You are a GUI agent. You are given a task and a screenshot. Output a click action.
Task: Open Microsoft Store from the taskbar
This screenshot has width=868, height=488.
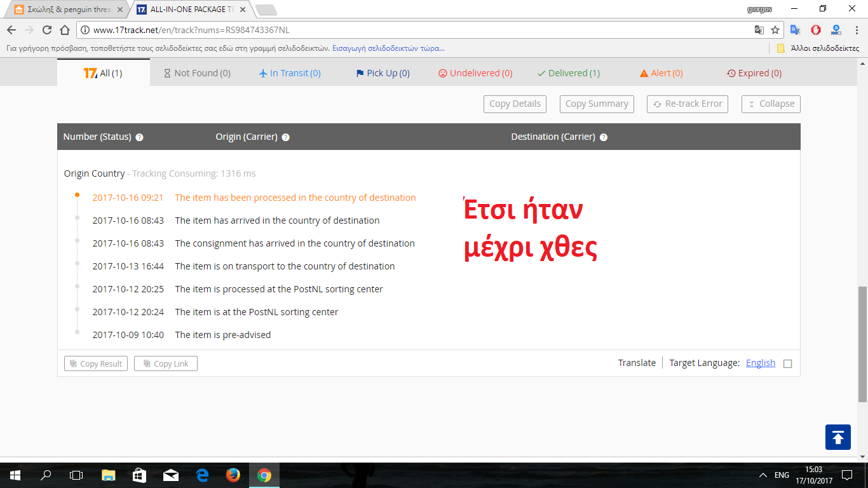coord(139,475)
